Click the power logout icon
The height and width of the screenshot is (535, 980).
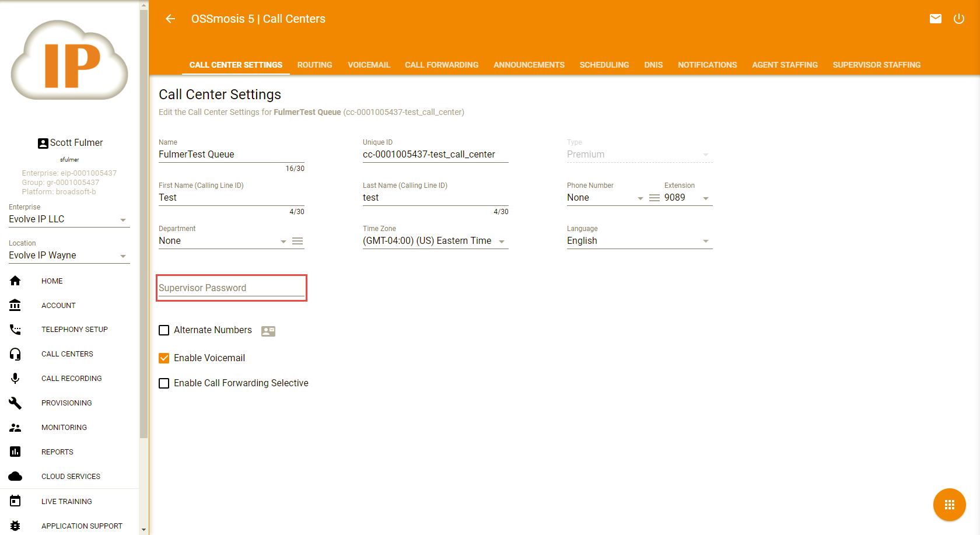(x=958, y=19)
